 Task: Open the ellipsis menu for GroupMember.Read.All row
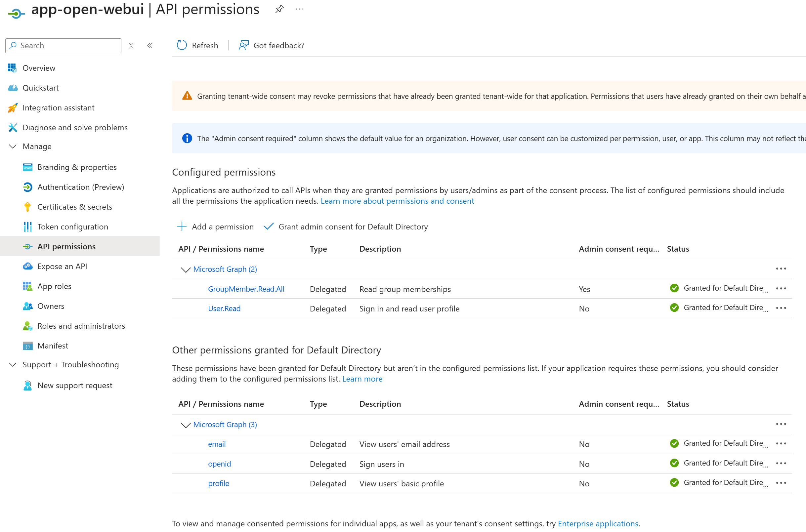(x=781, y=288)
